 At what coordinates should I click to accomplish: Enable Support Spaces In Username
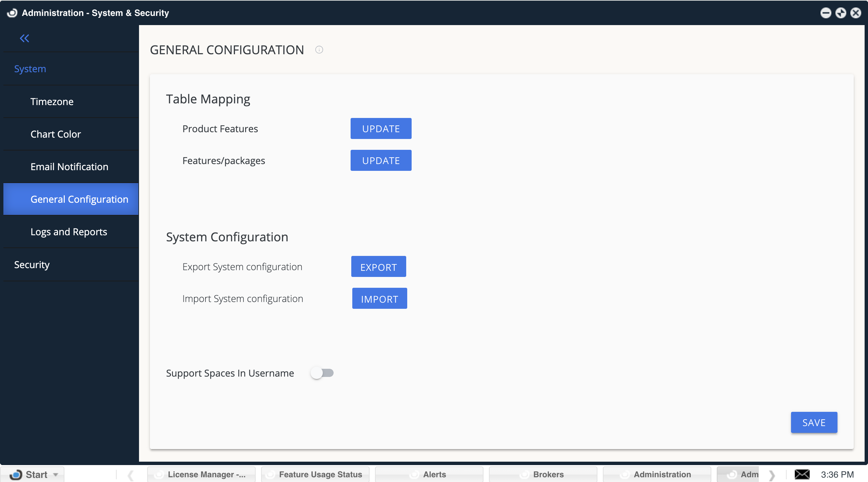(322, 373)
